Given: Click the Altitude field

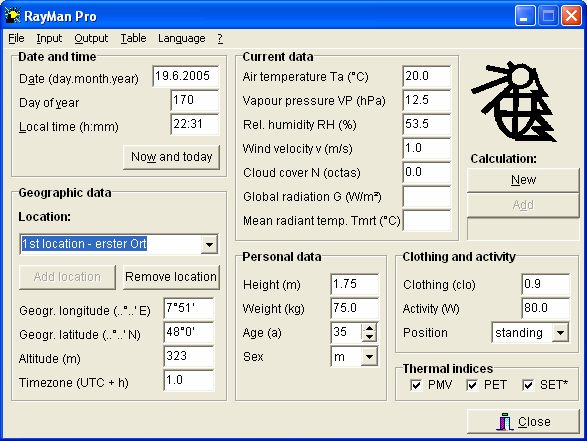Looking at the screenshot, I should point(189,356).
